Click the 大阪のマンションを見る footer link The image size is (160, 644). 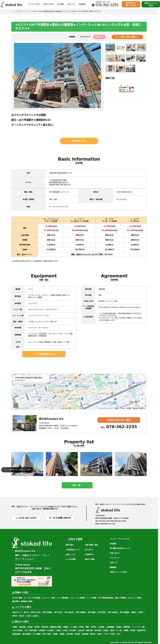(x=118, y=572)
